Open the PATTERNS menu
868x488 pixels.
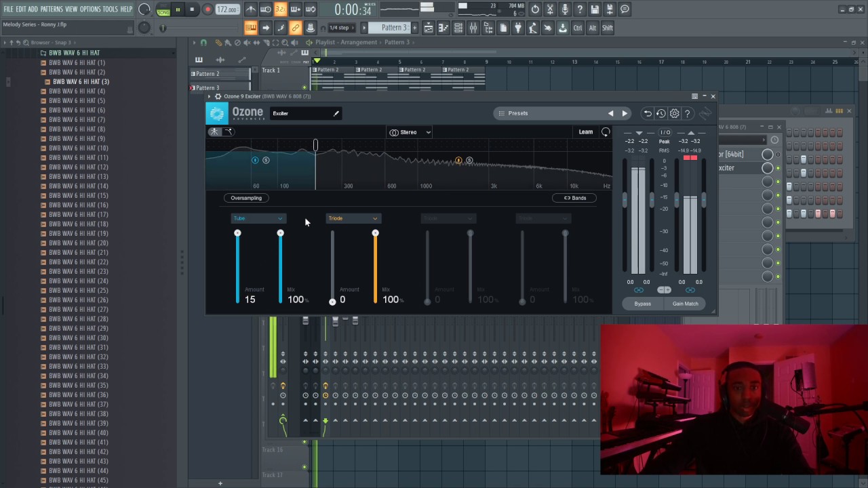coord(52,9)
